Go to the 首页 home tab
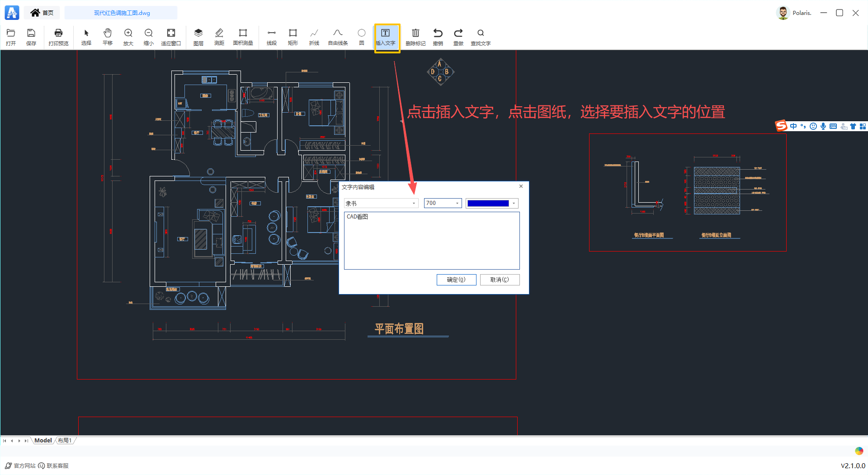 click(42, 13)
